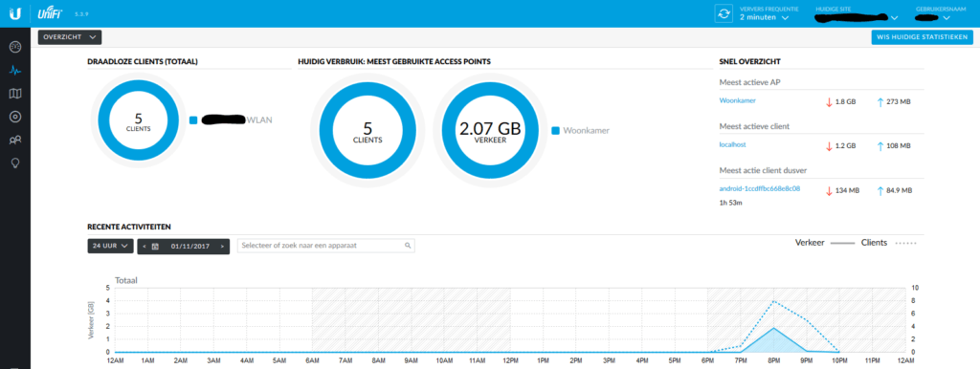Screen dimensions: 980x369
Task: Click the 84.9 MB upload value
Action: point(900,190)
